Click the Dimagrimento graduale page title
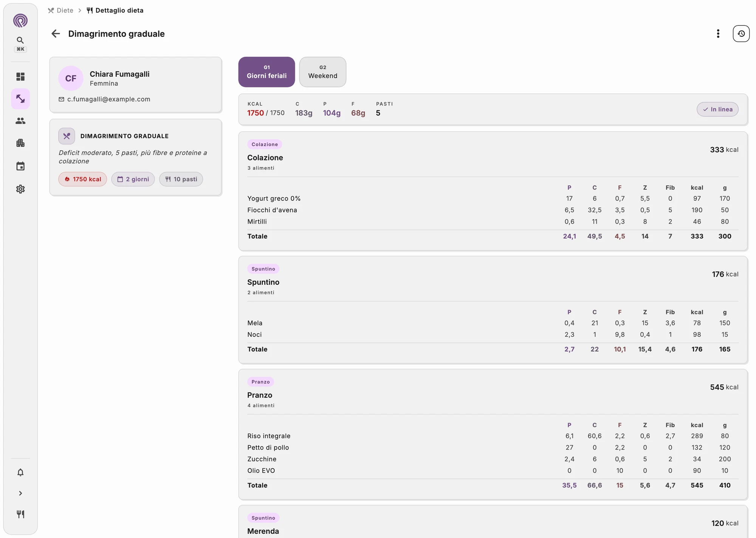The height and width of the screenshot is (538, 756). tap(116, 34)
